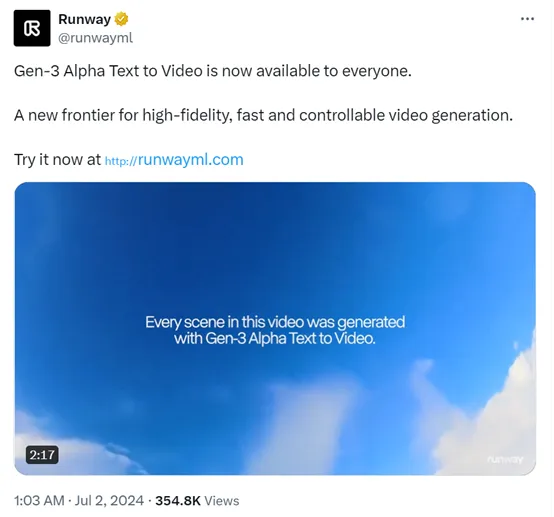View the 354.8K view count
This screenshot has width=554, height=517.
(x=178, y=500)
